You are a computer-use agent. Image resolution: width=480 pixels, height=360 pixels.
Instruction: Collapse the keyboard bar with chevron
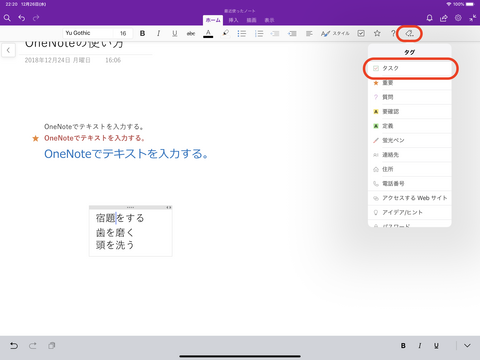pyautogui.click(x=467, y=346)
